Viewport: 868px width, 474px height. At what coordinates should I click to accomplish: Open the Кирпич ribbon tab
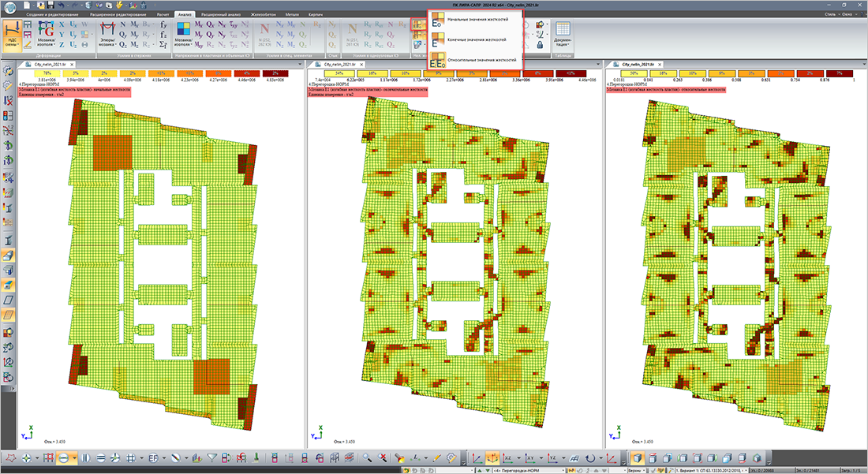(316, 14)
